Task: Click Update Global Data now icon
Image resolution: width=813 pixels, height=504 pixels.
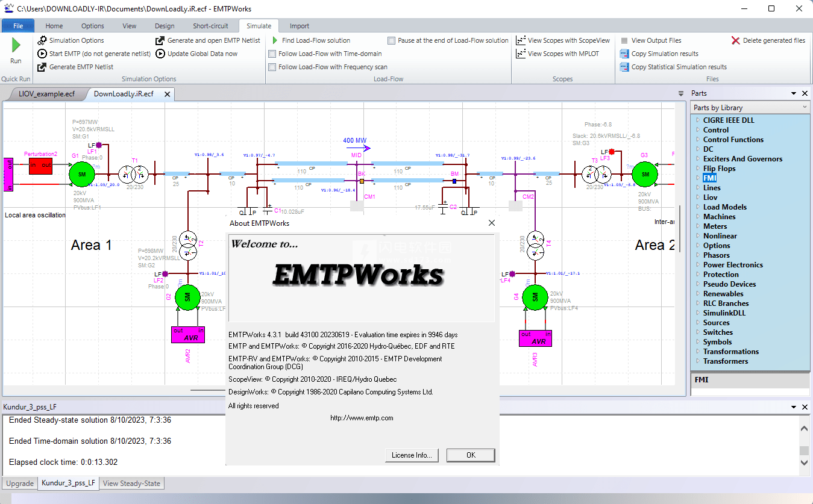Action: click(160, 54)
